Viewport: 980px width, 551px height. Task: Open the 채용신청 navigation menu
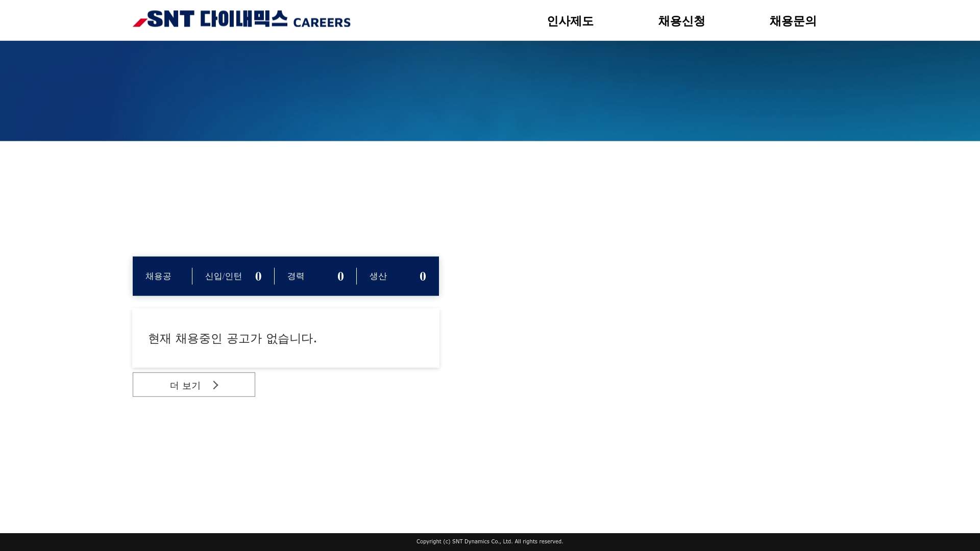(681, 21)
